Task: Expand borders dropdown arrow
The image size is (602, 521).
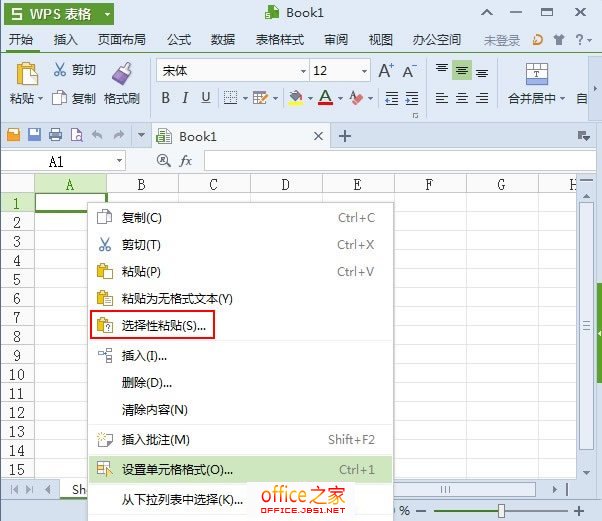Action: coord(245,99)
